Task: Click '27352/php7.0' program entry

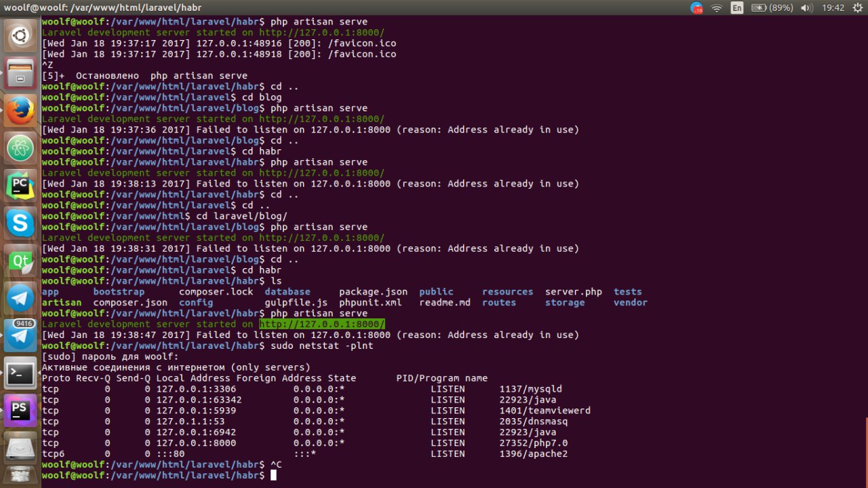Action: (534, 443)
